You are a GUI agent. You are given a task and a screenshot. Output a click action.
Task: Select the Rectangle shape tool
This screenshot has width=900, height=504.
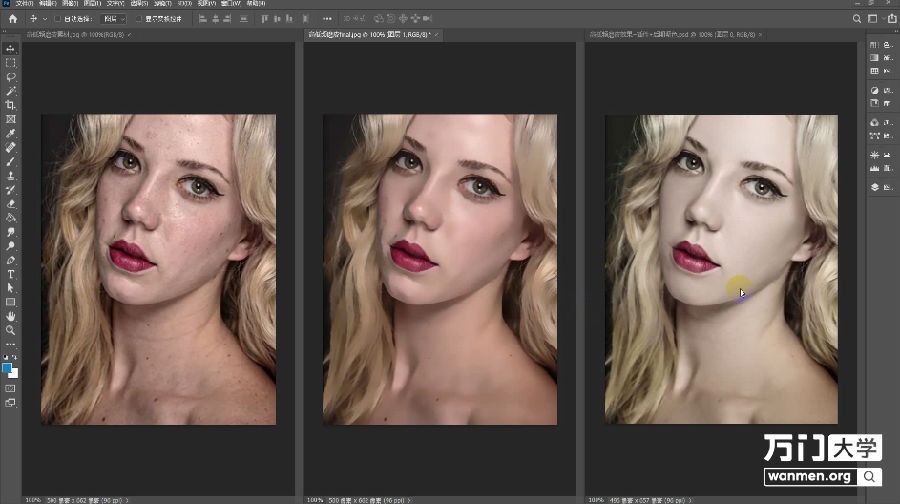[10, 302]
